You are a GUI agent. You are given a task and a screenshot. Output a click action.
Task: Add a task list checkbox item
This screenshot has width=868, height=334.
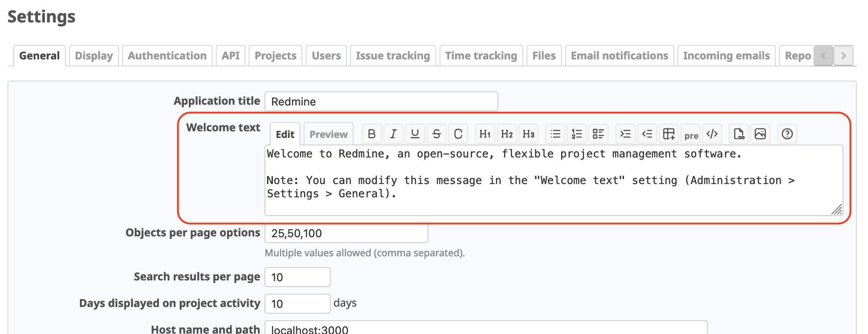[598, 134]
